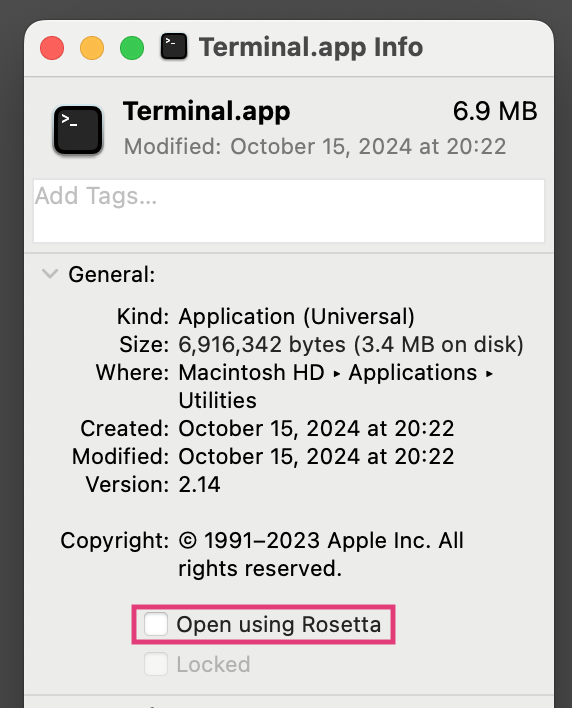The width and height of the screenshot is (572, 708).
Task: Click the version number 2.14
Action: click(199, 484)
